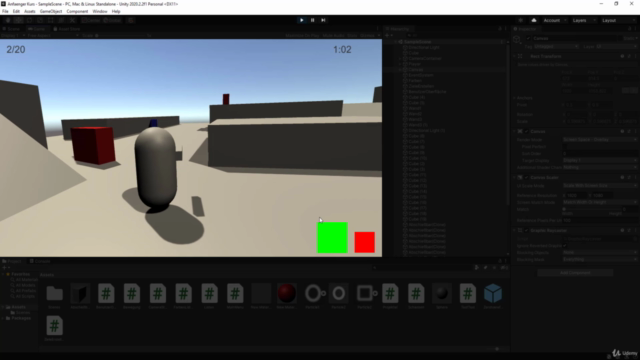Select the Hand tool in toolbar
The width and height of the screenshot is (640, 360).
tap(8, 20)
